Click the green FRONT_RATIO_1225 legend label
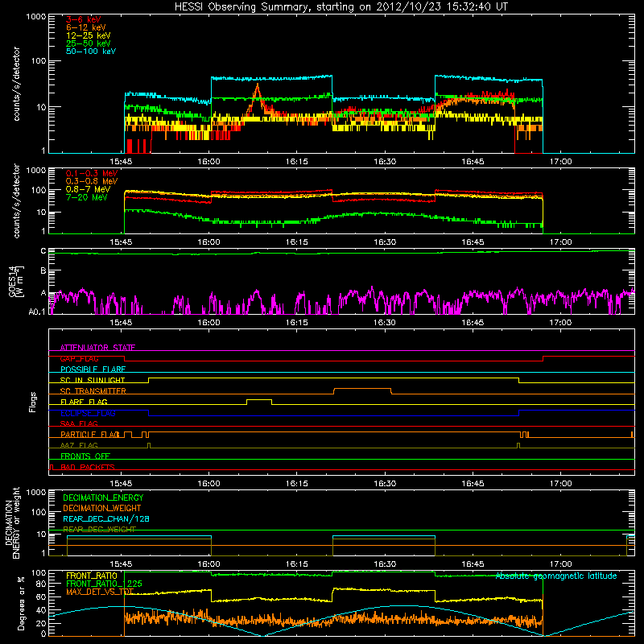Screen dimensions: 644x644 click(104, 584)
